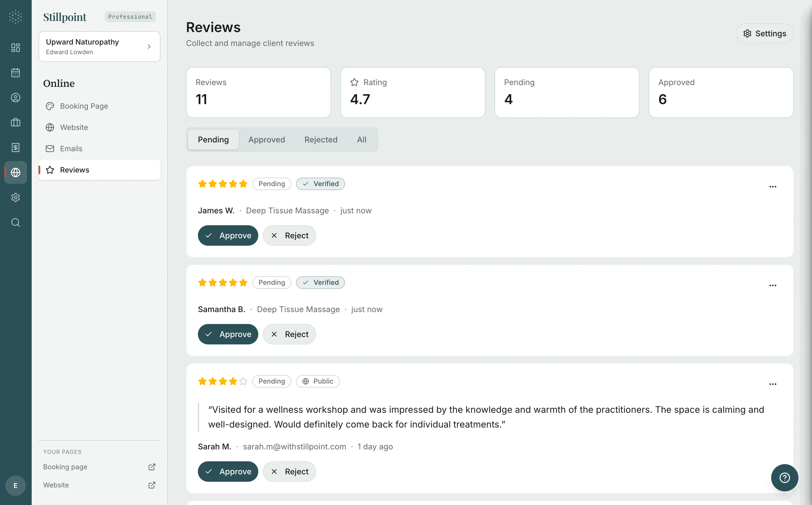Open Booking page external link icon
This screenshot has height=505, width=812.
(152, 467)
